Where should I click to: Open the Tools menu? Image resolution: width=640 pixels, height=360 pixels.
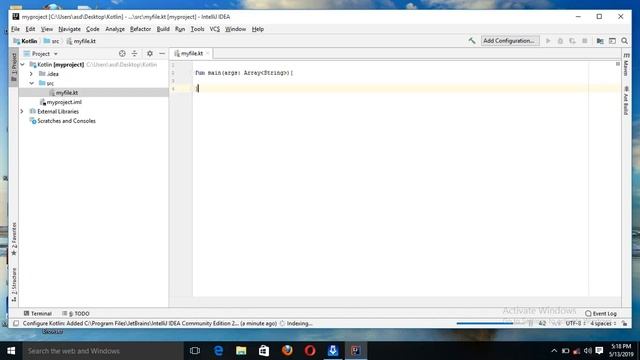(x=198, y=29)
